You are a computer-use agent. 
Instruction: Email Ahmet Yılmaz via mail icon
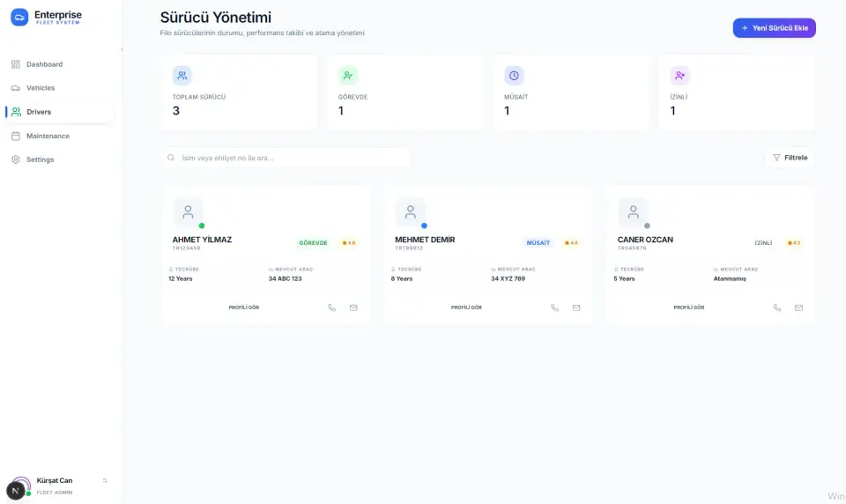pyautogui.click(x=353, y=308)
